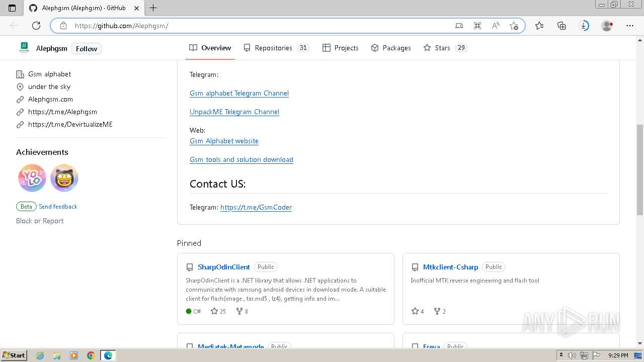
Task: Open the Mtkclient-Csharp pinned repository
Action: pyautogui.click(x=450, y=267)
